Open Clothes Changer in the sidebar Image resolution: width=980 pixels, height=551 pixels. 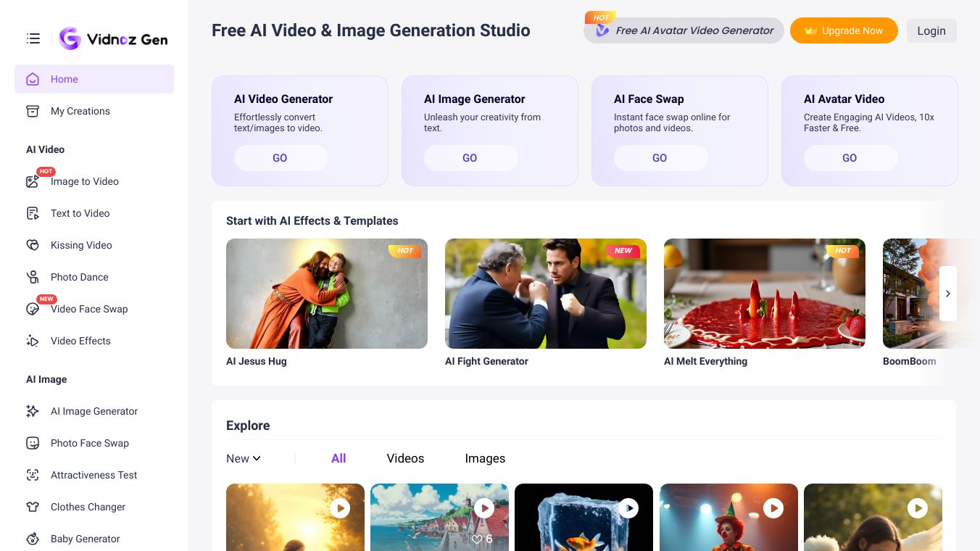tap(94, 507)
